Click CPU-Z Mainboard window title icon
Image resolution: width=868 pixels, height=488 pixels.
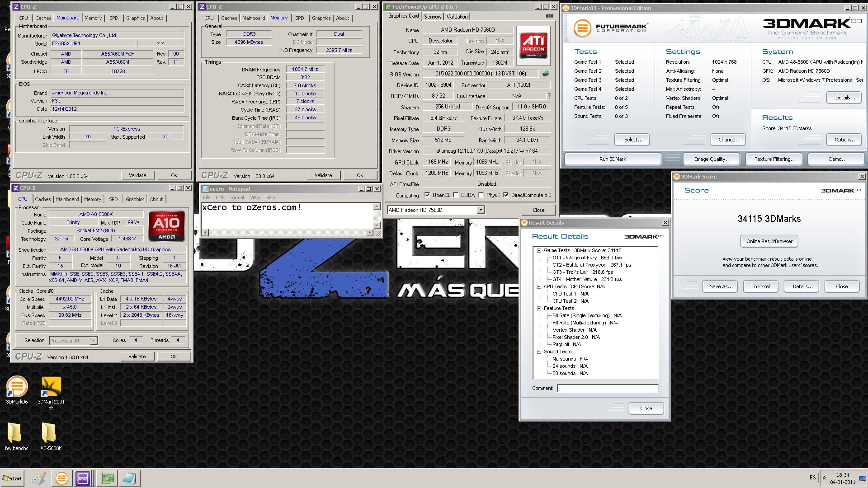coord(16,7)
